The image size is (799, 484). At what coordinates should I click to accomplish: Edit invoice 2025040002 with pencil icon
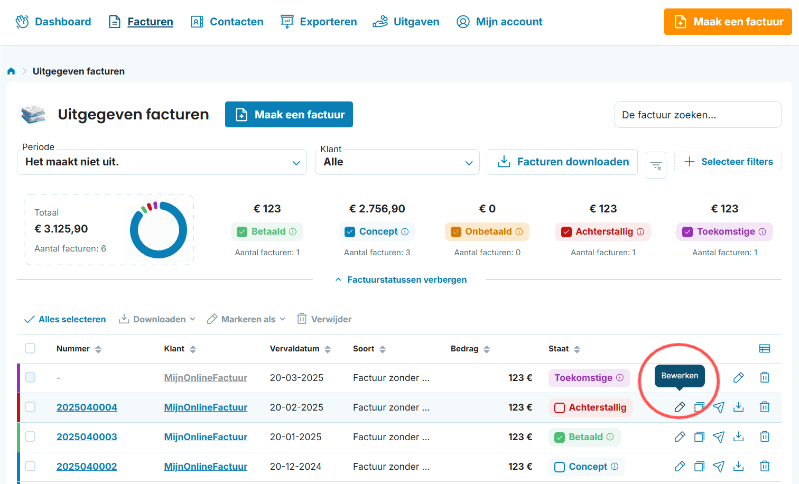[x=680, y=466]
